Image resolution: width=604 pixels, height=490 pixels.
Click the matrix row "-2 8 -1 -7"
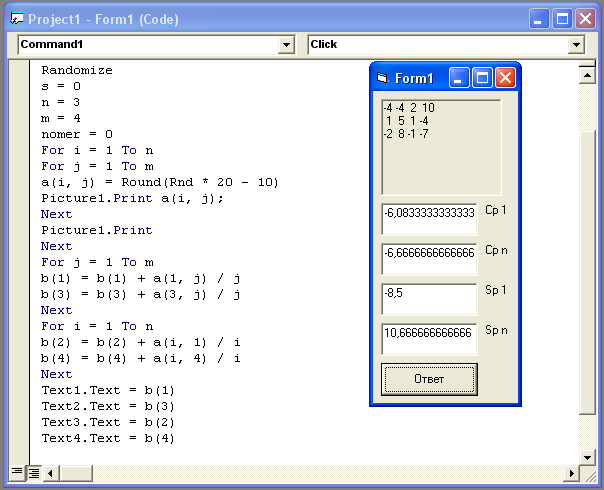click(406, 134)
